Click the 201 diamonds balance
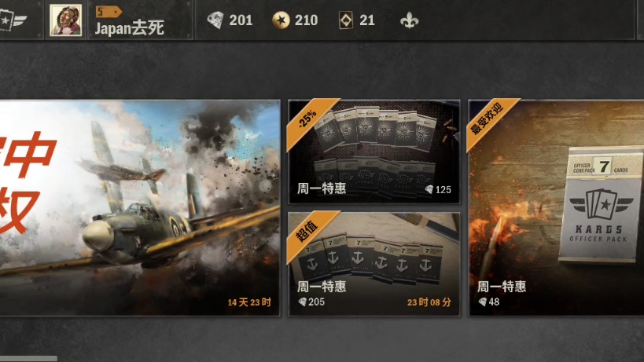Screen dimensions: 644x362 point(241,20)
